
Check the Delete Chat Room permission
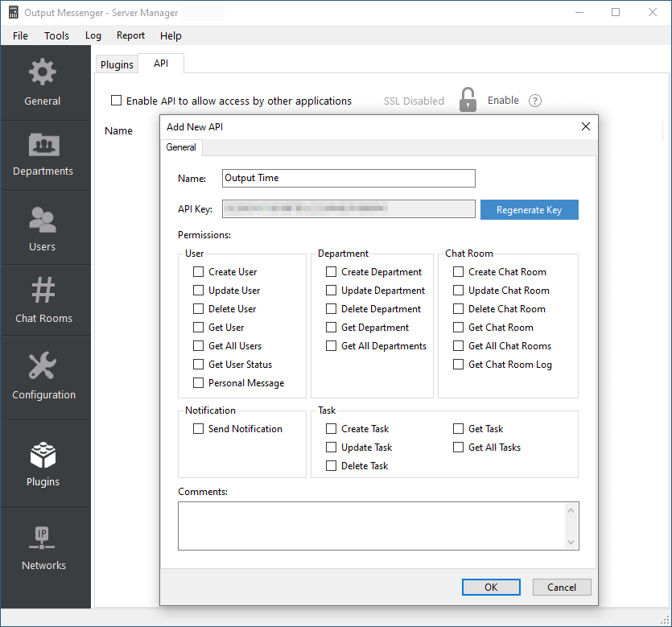[458, 308]
